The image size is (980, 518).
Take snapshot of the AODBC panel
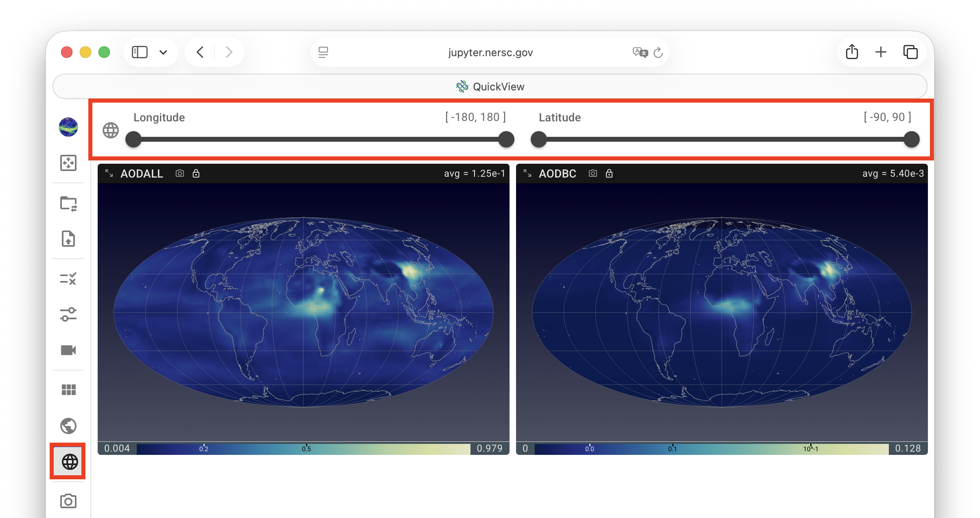pos(593,173)
